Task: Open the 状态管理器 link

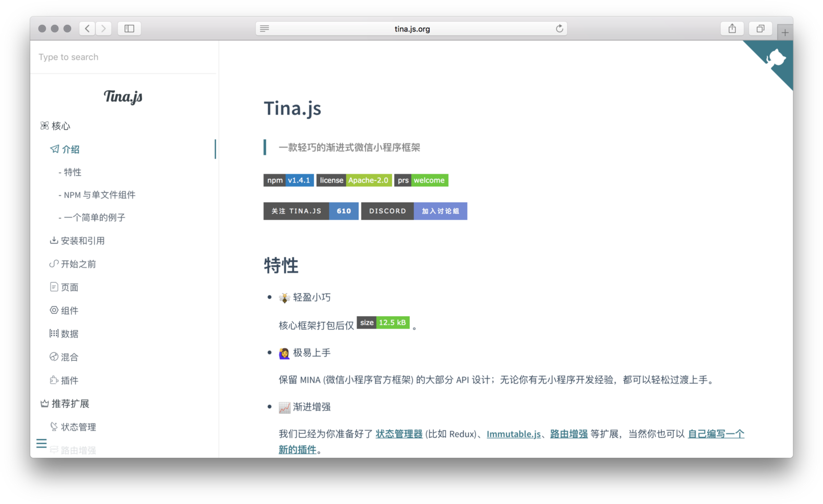Action: [x=399, y=434]
